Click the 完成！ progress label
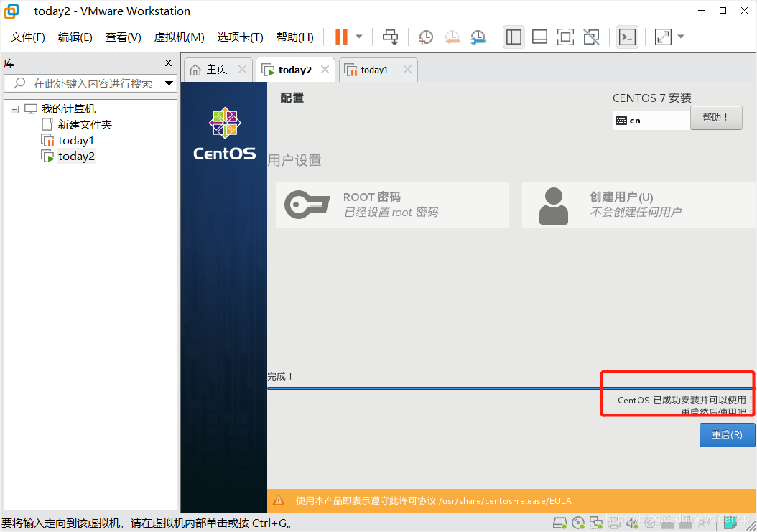Viewport: 757px width, 532px height. (x=281, y=376)
